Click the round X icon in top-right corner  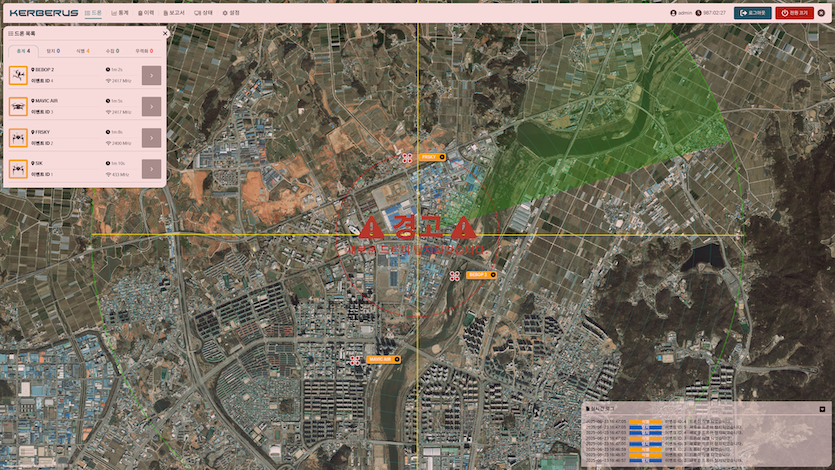[x=821, y=13]
